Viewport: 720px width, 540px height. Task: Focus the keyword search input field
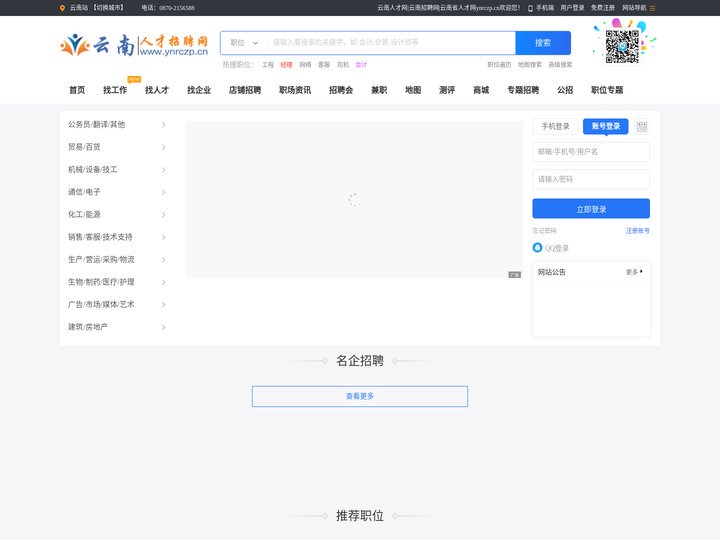click(391, 43)
